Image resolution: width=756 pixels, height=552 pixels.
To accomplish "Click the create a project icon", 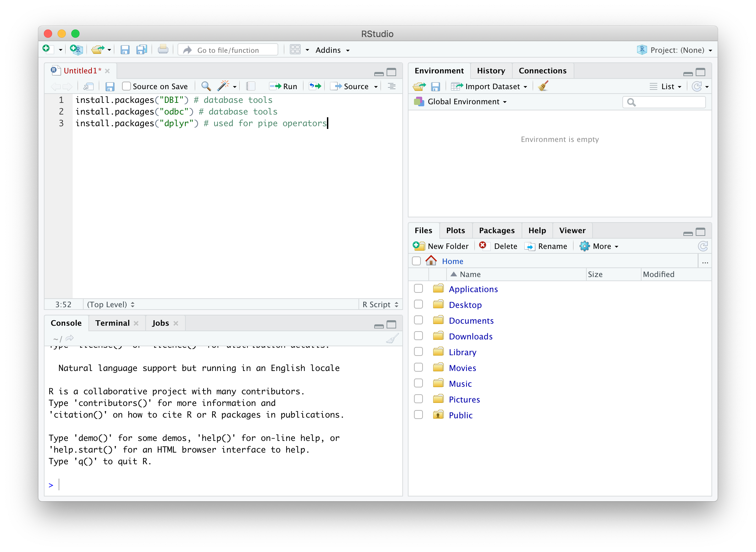I will point(76,50).
